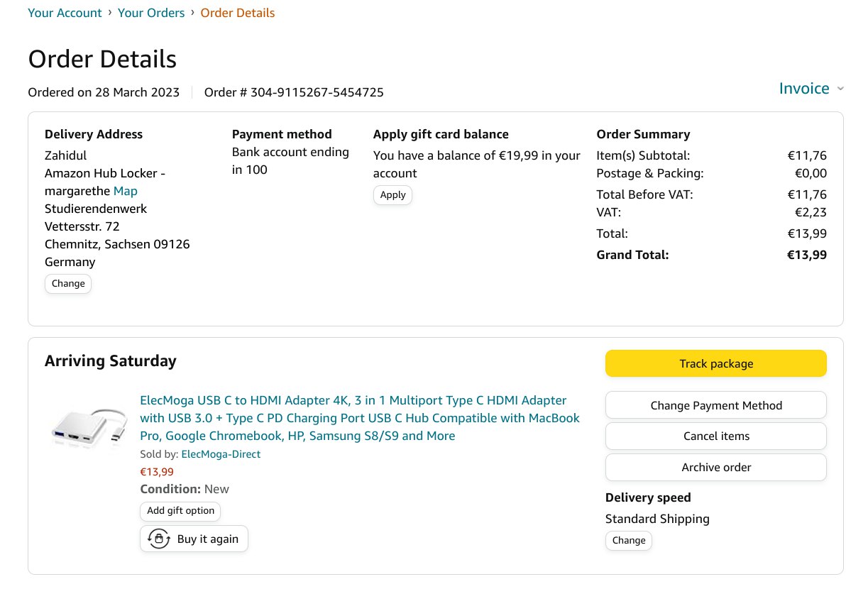Archive this order
This screenshot has height=589, width=868.
(715, 468)
